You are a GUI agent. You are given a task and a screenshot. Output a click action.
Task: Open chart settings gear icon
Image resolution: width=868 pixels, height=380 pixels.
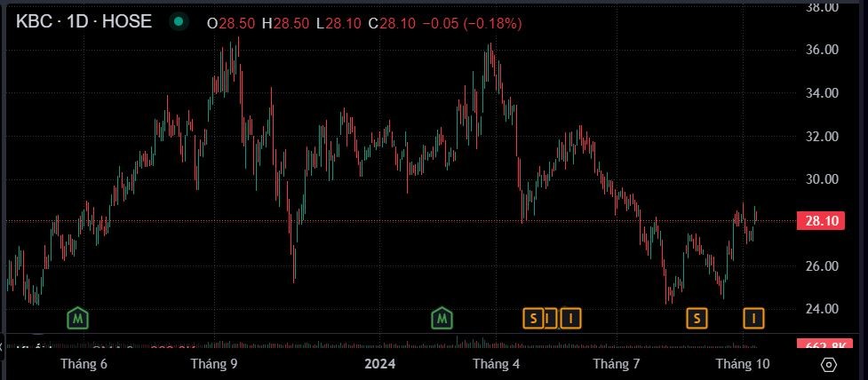(829, 364)
